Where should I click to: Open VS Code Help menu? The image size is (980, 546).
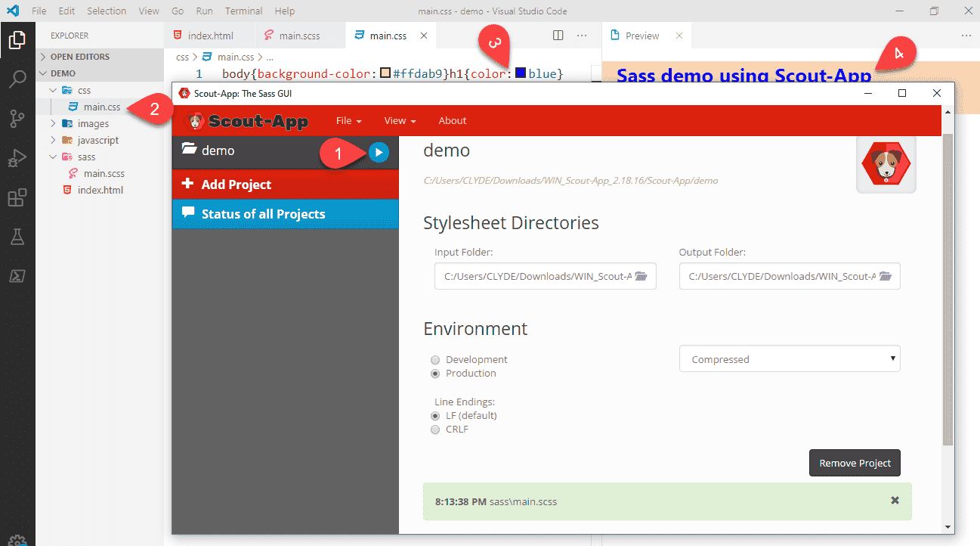(285, 11)
